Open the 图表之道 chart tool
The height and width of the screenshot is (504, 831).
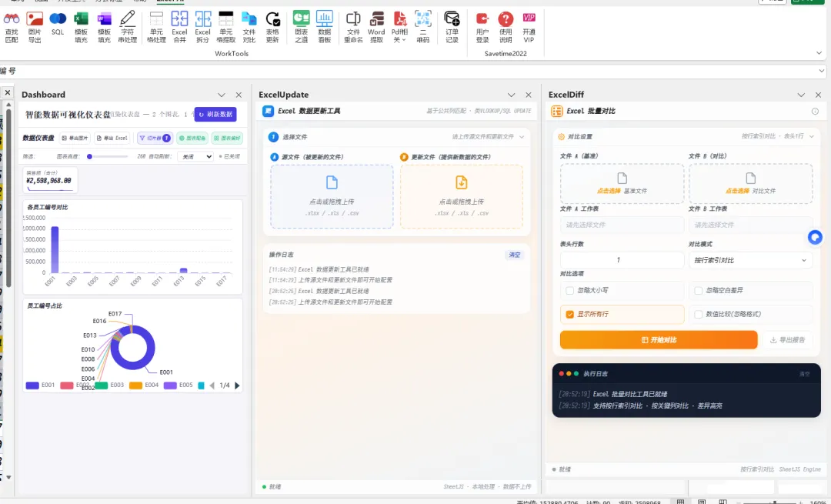click(x=301, y=27)
